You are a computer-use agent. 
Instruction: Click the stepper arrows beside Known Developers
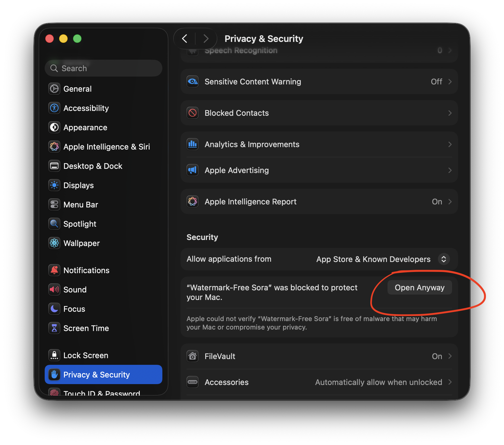click(x=444, y=259)
